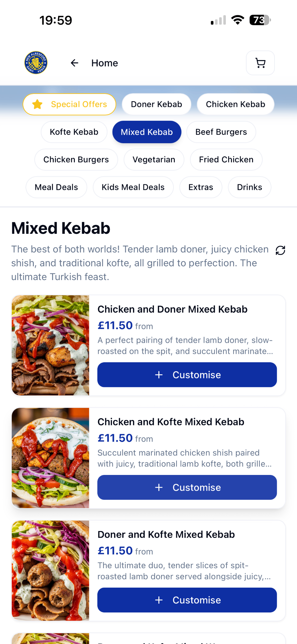
Task: View the Vegetarian category
Action: 154,160
